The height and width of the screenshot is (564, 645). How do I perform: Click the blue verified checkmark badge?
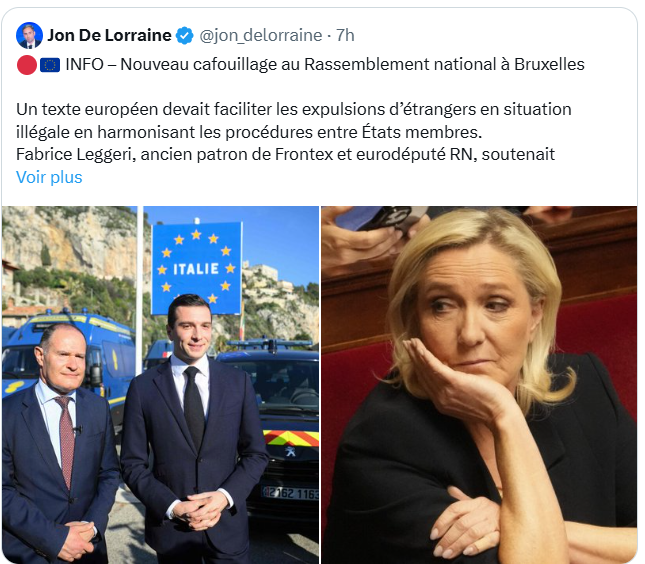pyautogui.click(x=185, y=36)
